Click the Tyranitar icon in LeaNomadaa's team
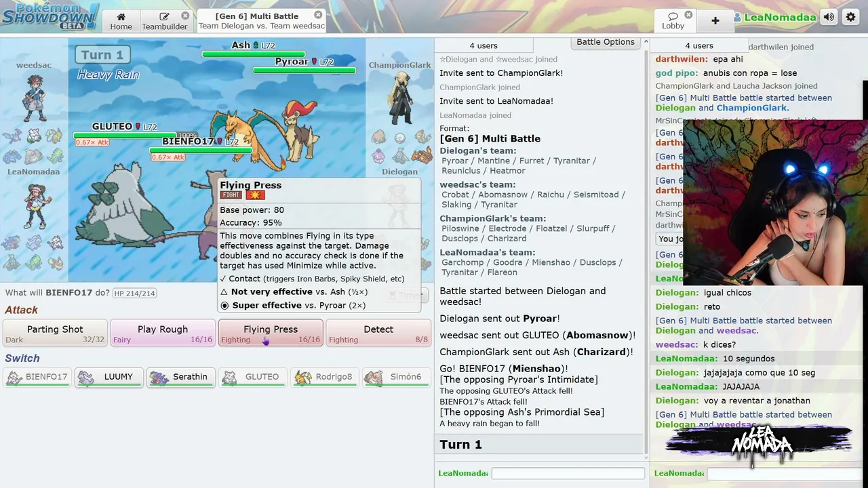Viewport: 868px width, 488px height. pyautogui.click(x=34, y=263)
